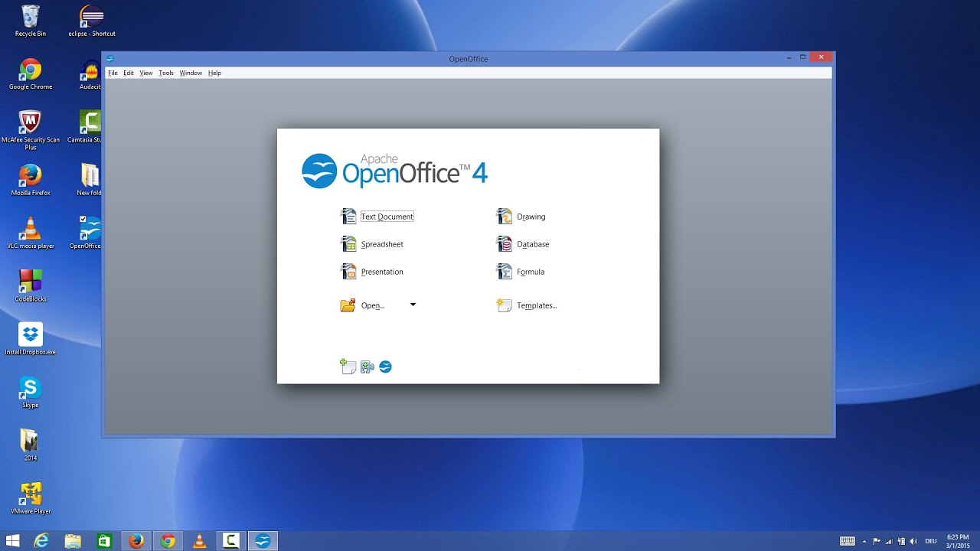The width and height of the screenshot is (980, 551).
Task: Open the Action Center flag icon
Action: coord(877,541)
